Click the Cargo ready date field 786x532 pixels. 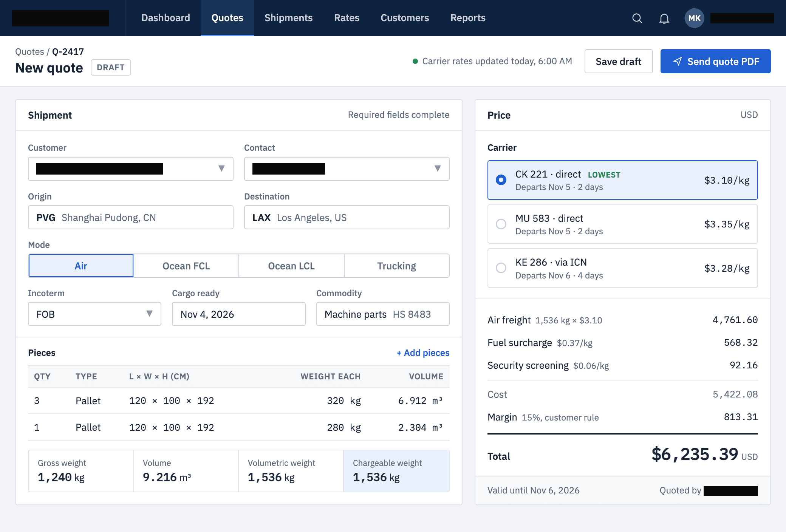[239, 314]
